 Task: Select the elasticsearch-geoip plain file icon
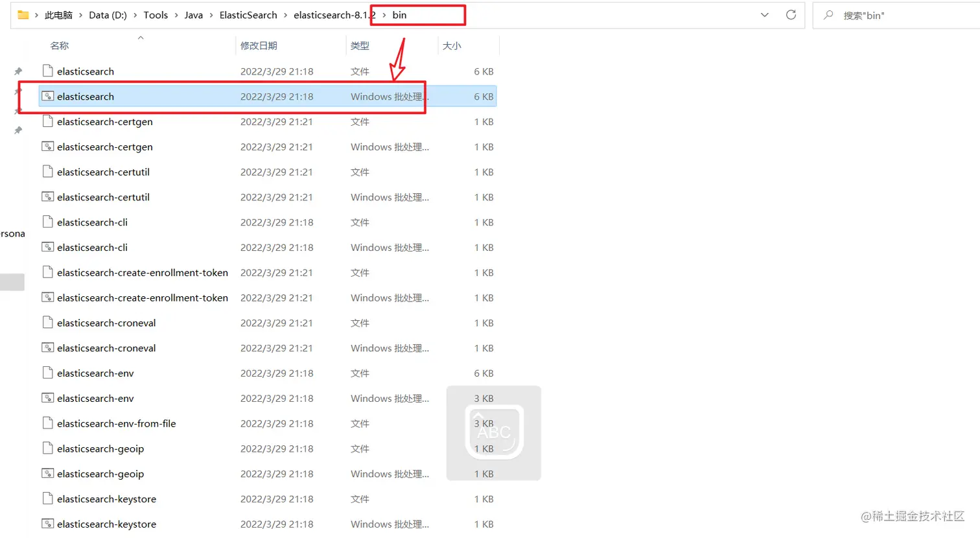(x=47, y=449)
